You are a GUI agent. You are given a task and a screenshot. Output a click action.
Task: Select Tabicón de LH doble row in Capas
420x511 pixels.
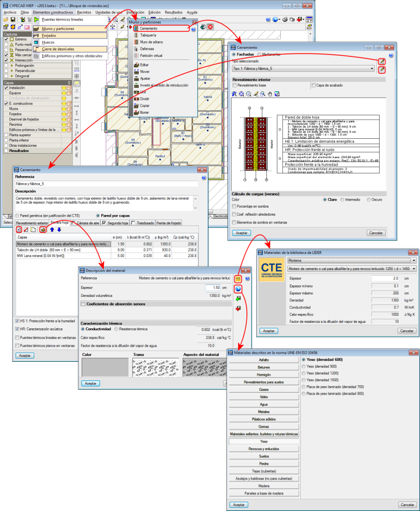tap(107, 250)
